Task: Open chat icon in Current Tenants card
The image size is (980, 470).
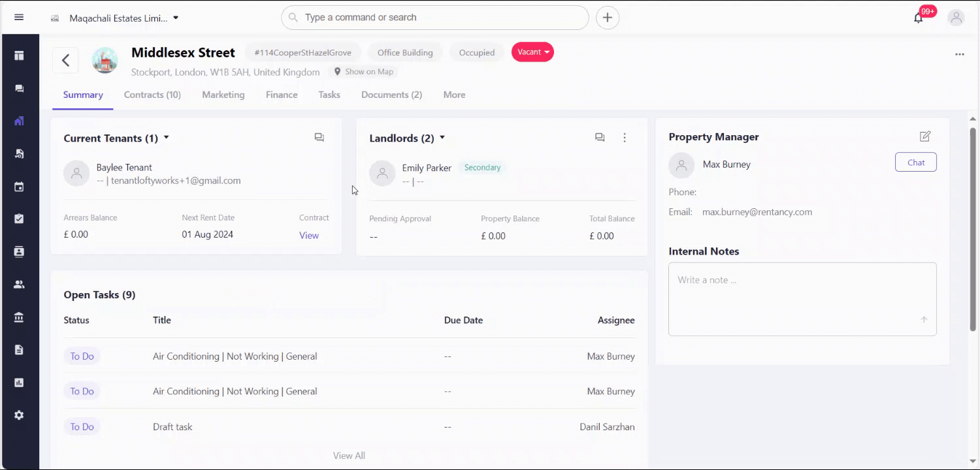Action: [319, 137]
